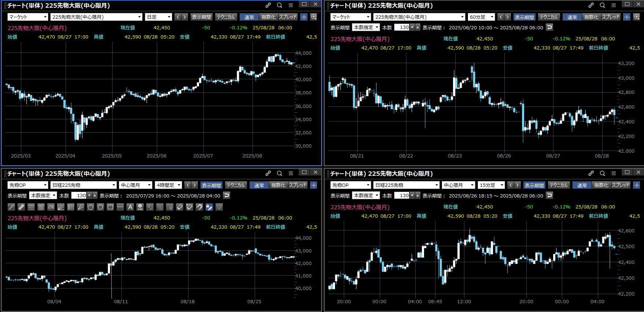Image resolution: width=644 pixels, height=312 pixels.
Task: Select 通常 mode in the 15-minute chart
Action: (582, 185)
